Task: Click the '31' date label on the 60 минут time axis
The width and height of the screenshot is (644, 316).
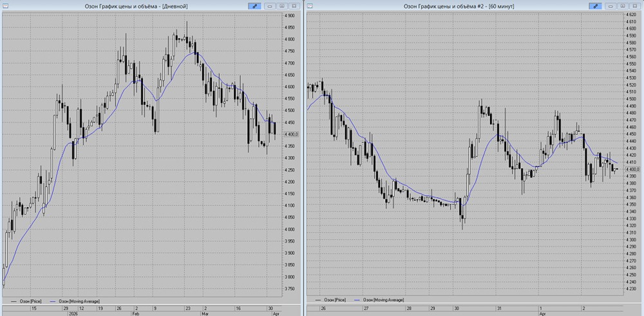Action: (499, 308)
